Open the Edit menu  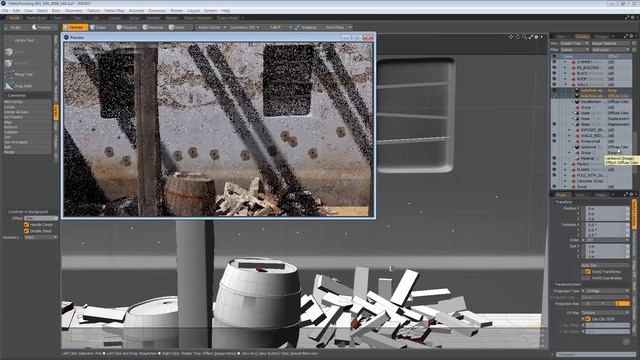[16, 11]
